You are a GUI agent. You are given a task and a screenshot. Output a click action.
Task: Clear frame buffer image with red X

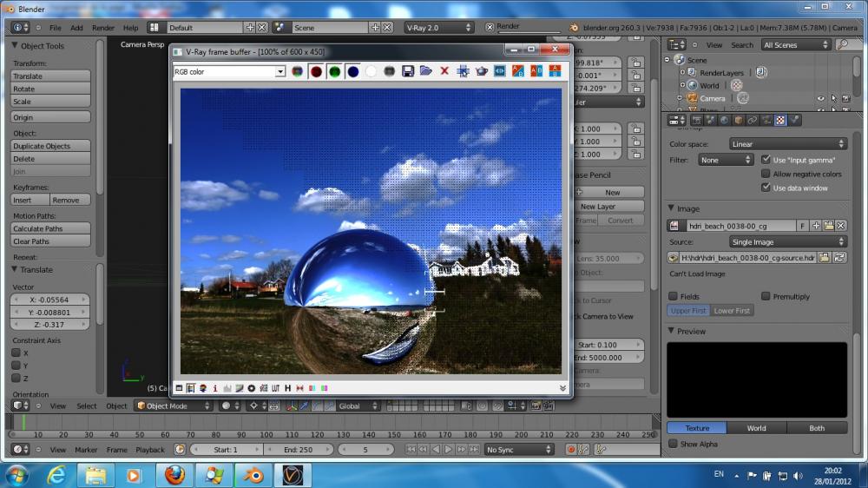click(x=444, y=71)
